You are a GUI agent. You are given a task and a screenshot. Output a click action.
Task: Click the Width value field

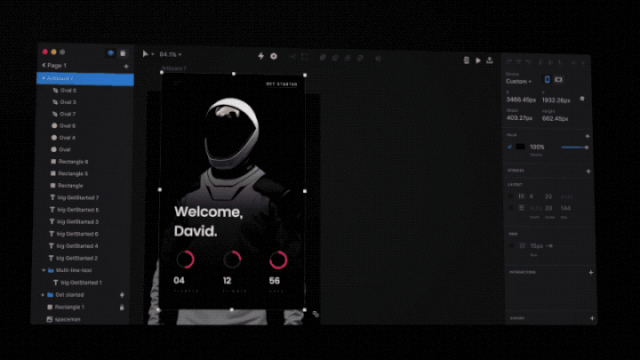[x=520, y=118]
